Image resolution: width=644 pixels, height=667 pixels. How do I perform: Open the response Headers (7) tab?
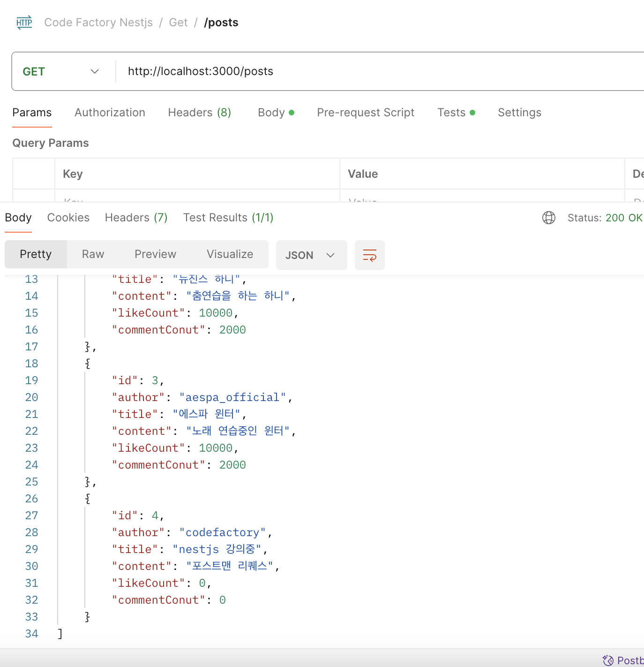(x=136, y=218)
